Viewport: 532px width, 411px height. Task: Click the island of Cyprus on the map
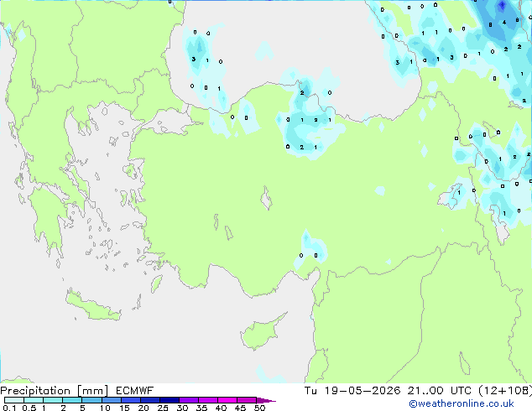pyautogui.click(x=258, y=335)
